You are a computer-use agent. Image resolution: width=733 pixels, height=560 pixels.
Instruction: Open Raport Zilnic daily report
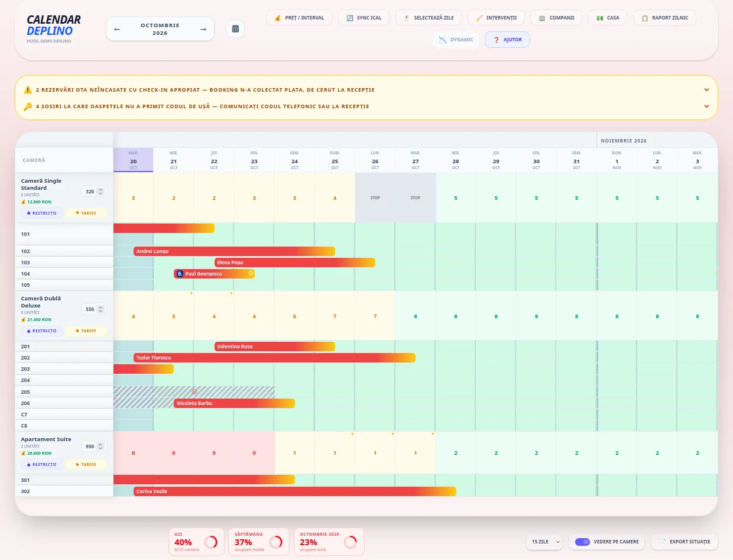(665, 18)
